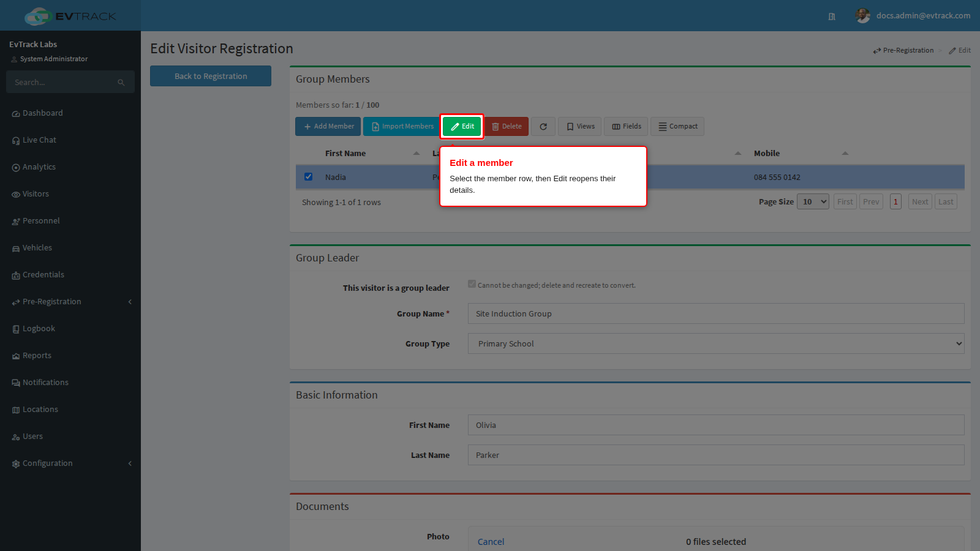Click the refresh icon in members toolbar
The height and width of the screenshot is (551, 980).
click(543, 126)
